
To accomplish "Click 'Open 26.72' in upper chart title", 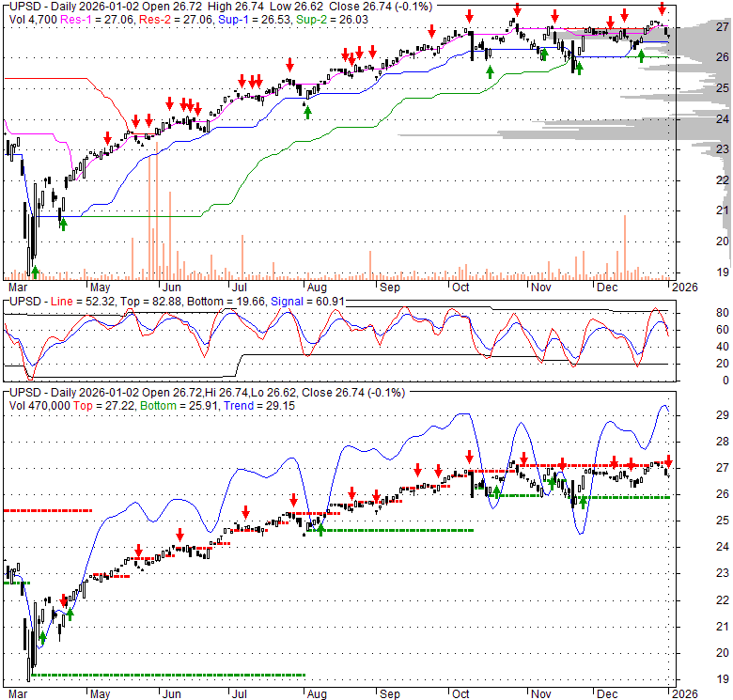I will click(x=174, y=7).
